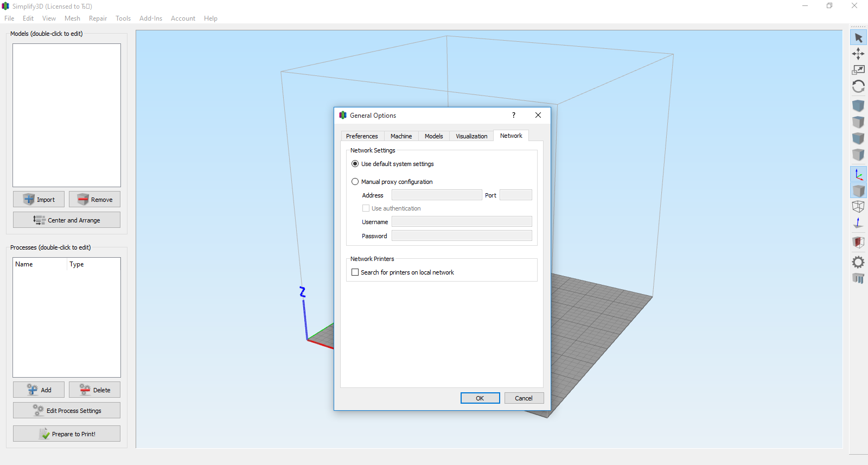
Task: Switch to front view cube icon
Action: [x=858, y=138]
